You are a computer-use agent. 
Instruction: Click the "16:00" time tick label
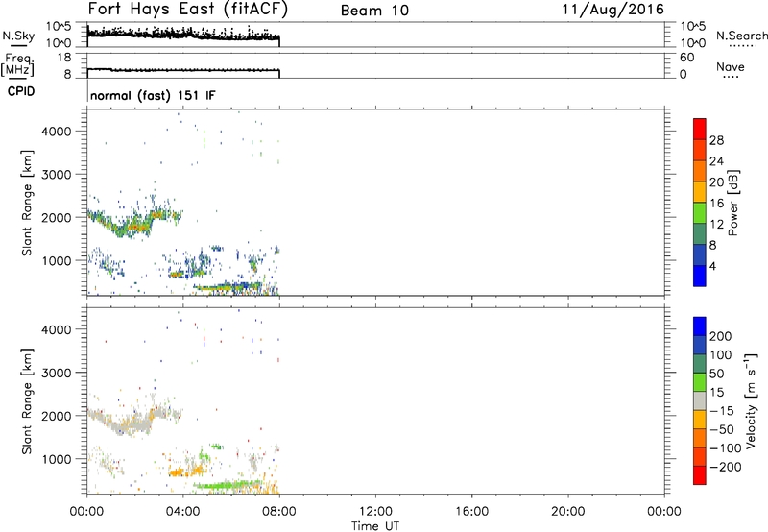point(471,512)
